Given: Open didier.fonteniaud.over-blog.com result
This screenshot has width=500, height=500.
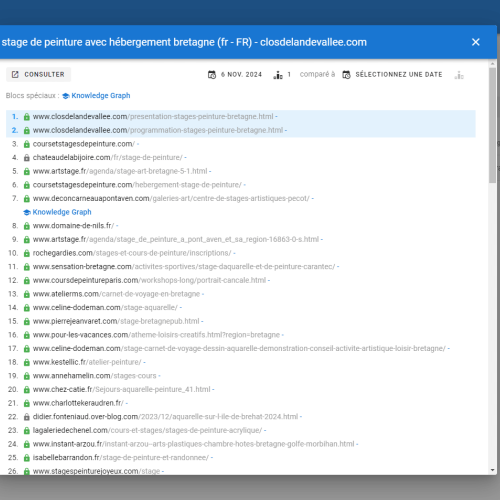Looking at the screenshot, I should pyautogui.click(x=165, y=417).
